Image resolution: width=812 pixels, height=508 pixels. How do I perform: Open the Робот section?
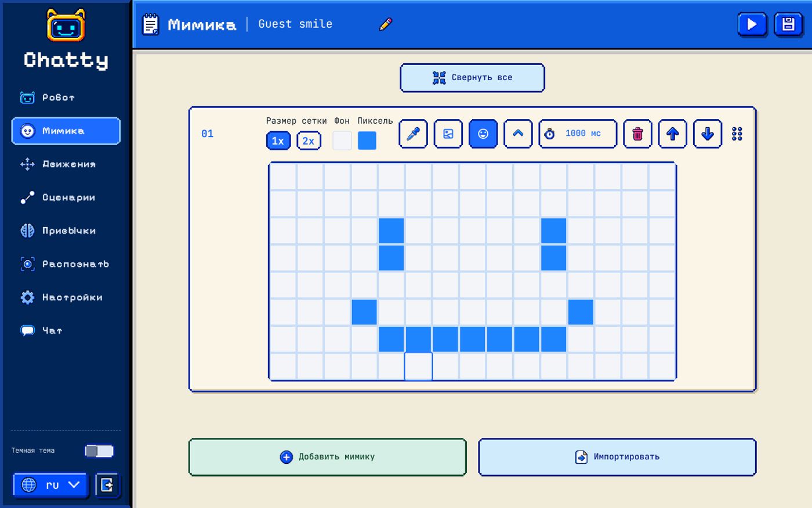click(x=66, y=98)
